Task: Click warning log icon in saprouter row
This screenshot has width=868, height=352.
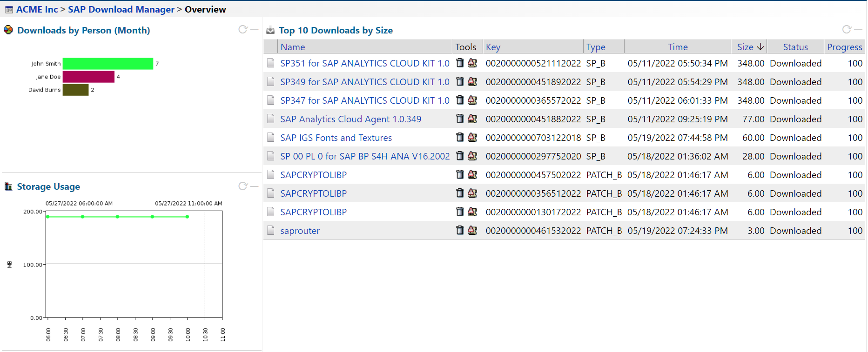Action: tap(472, 230)
